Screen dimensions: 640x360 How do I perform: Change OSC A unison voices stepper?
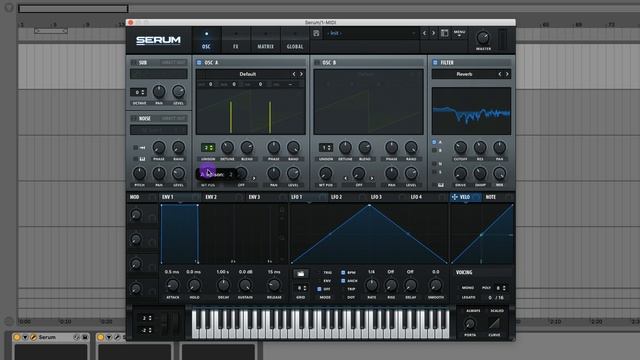[208, 148]
